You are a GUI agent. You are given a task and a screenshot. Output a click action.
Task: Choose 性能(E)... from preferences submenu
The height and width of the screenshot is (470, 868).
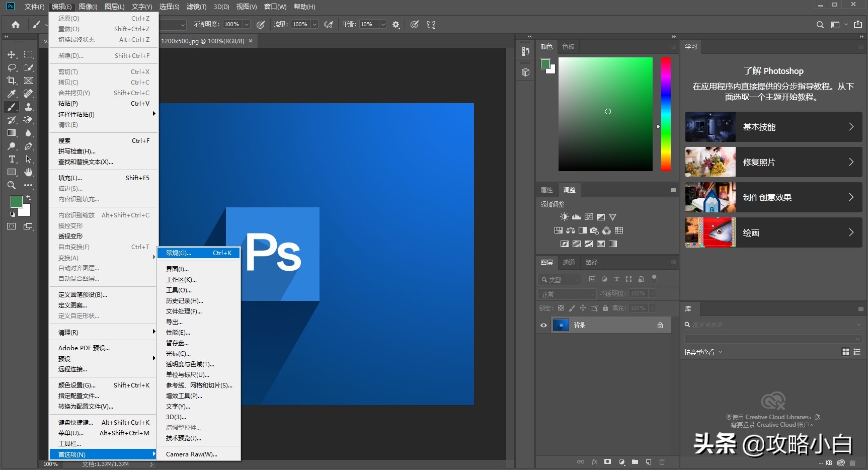199,332
